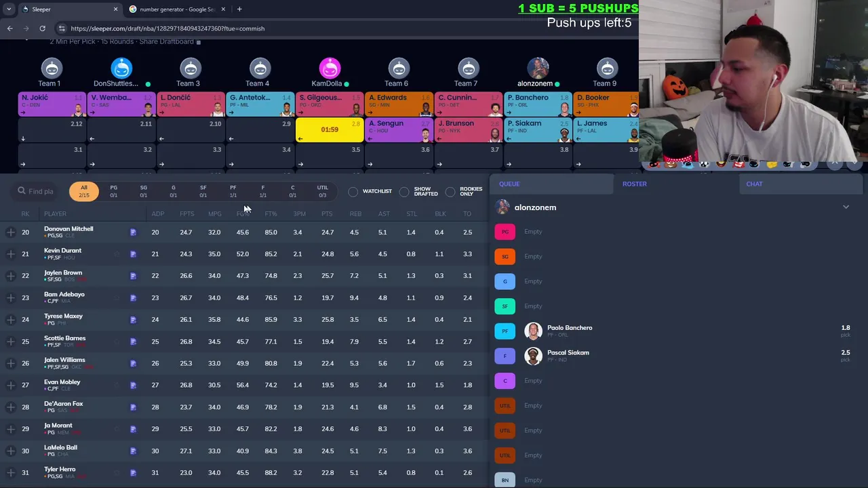The image size is (868, 488).
Task: Go back in browser
Action: [x=9, y=28]
